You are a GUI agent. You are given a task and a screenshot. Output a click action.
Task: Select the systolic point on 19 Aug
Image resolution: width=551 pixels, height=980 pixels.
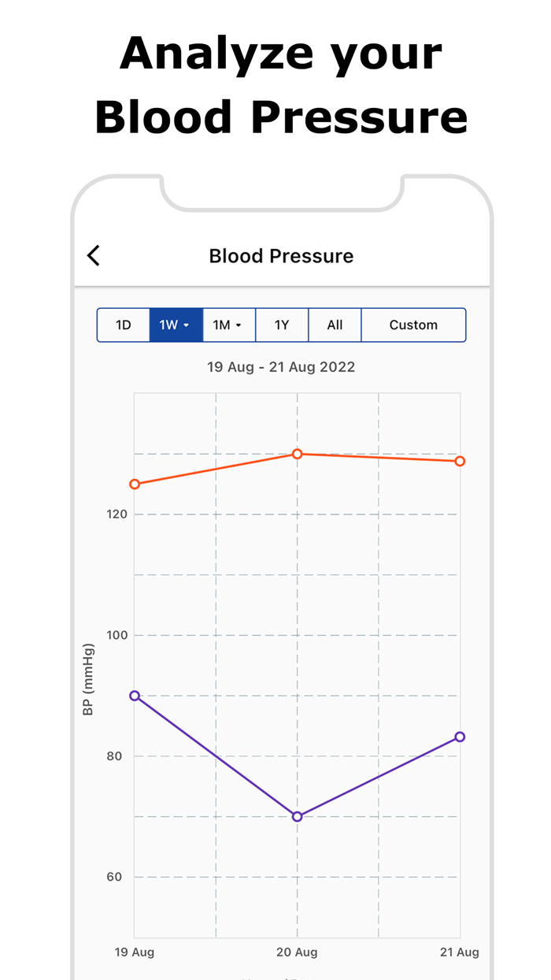[135, 484]
